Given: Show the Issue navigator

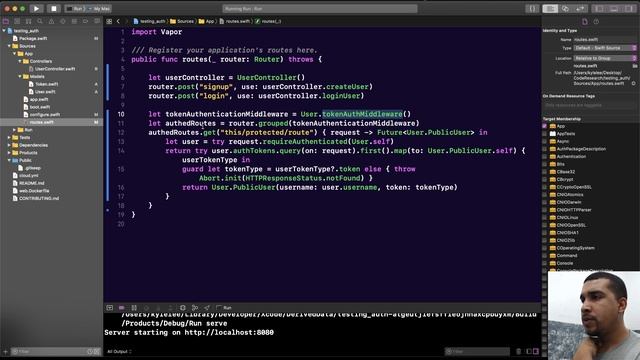Looking at the screenshot, I should pos(51,21).
